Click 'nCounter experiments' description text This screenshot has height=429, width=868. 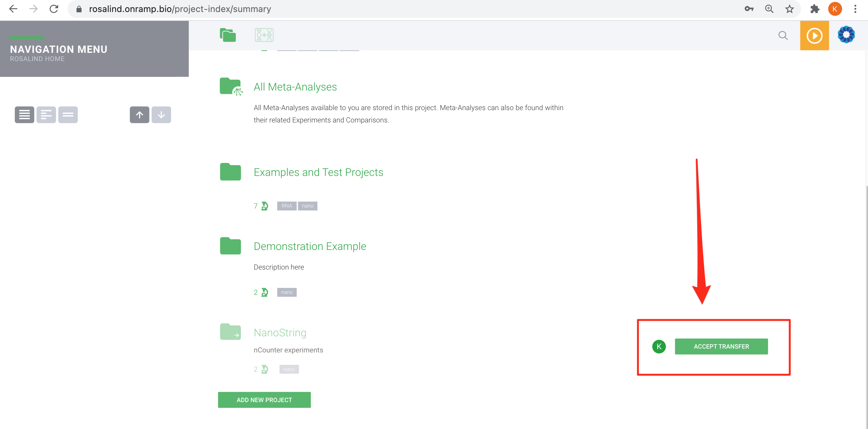(x=288, y=350)
